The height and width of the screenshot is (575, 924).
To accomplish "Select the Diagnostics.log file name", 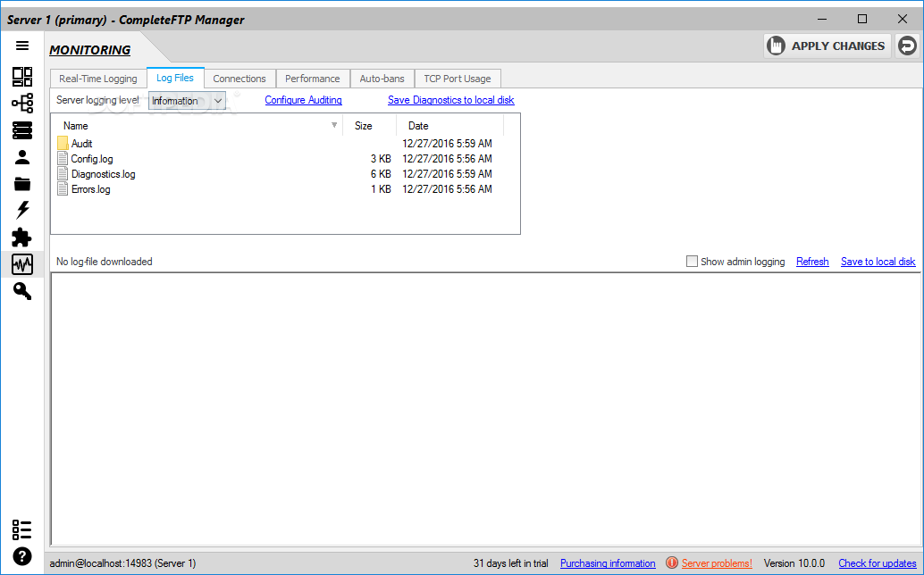I will [103, 173].
